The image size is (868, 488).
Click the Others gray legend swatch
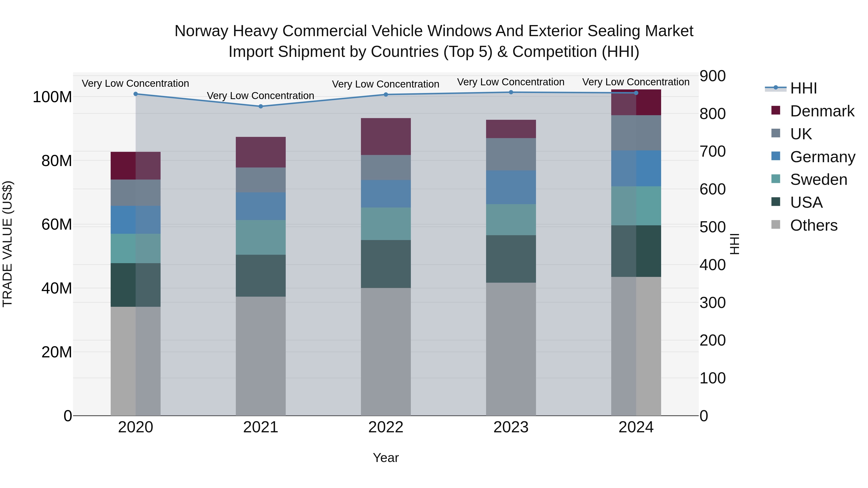pos(776,225)
